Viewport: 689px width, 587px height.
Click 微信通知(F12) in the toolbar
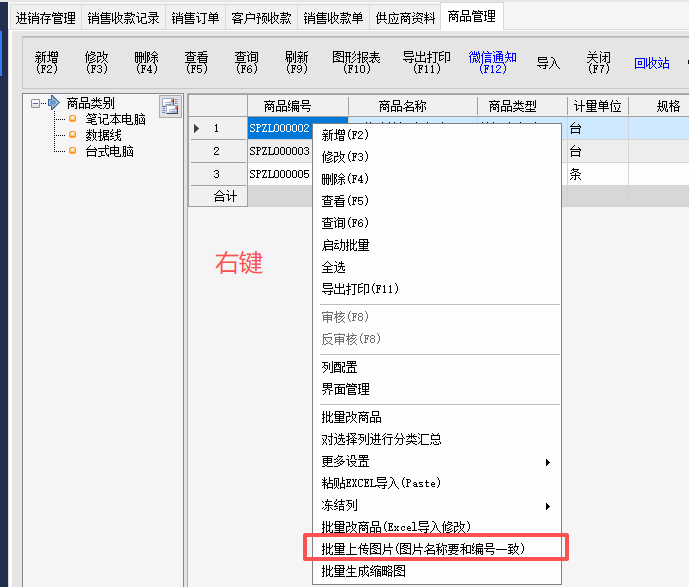[492, 63]
